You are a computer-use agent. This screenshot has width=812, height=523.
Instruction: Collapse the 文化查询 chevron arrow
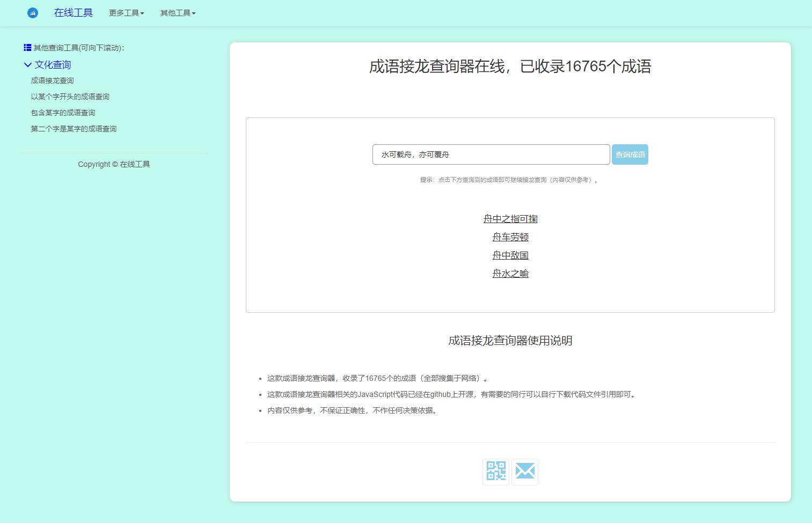tap(28, 65)
